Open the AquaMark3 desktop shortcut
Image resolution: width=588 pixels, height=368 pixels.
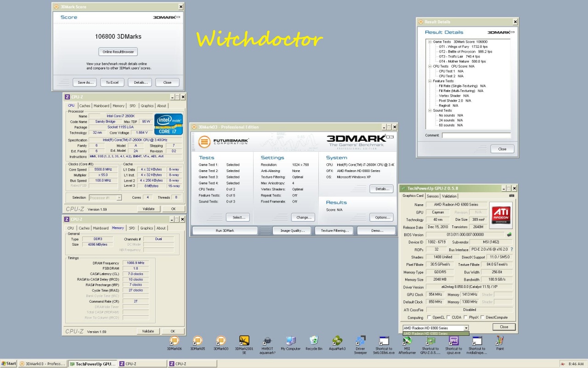click(x=337, y=340)
